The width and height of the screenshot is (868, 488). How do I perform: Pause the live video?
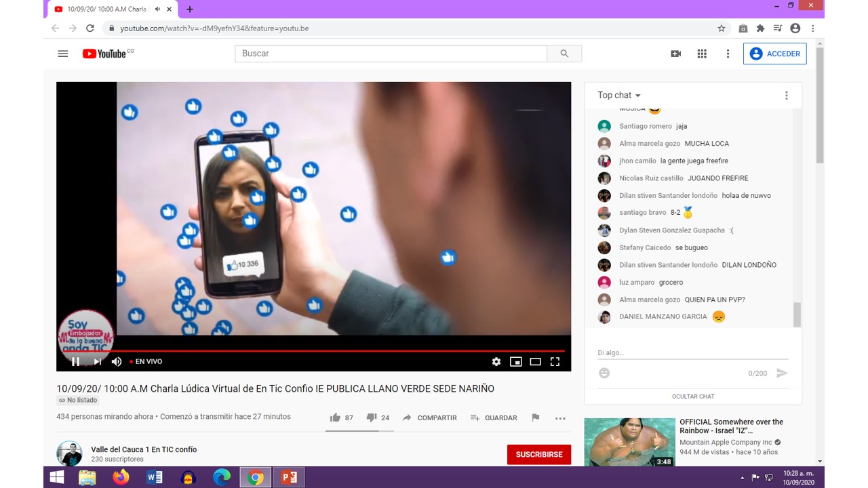[x=75, y=362]
